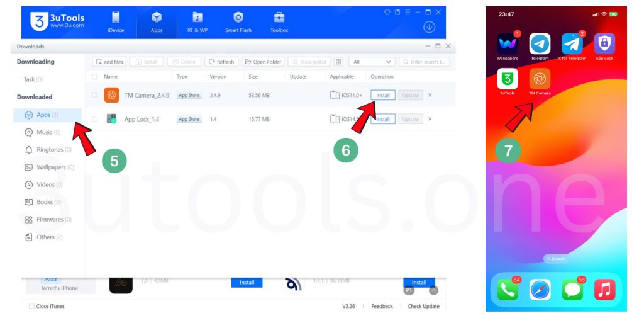Click Update for App Lock_1.4

point(410,119)
